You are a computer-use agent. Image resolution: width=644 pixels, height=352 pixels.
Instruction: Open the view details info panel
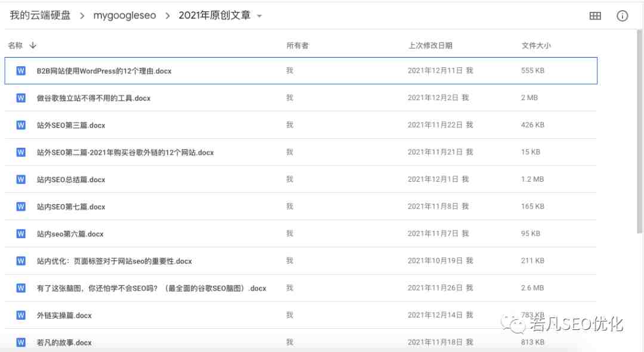pyautogui.click(x=622, y=15)
